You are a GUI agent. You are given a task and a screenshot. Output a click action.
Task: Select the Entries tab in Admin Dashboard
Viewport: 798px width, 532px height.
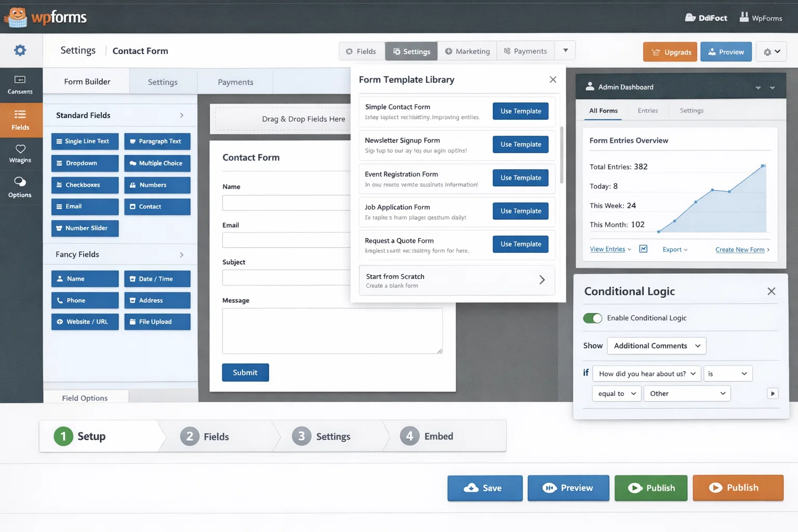click(x=647, y=111)
